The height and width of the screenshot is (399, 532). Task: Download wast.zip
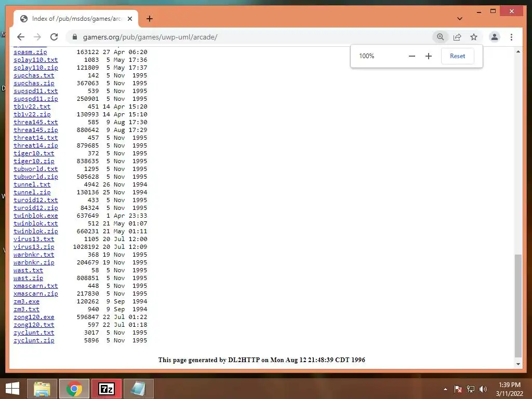pyautogui.click(x=28, y=278)
